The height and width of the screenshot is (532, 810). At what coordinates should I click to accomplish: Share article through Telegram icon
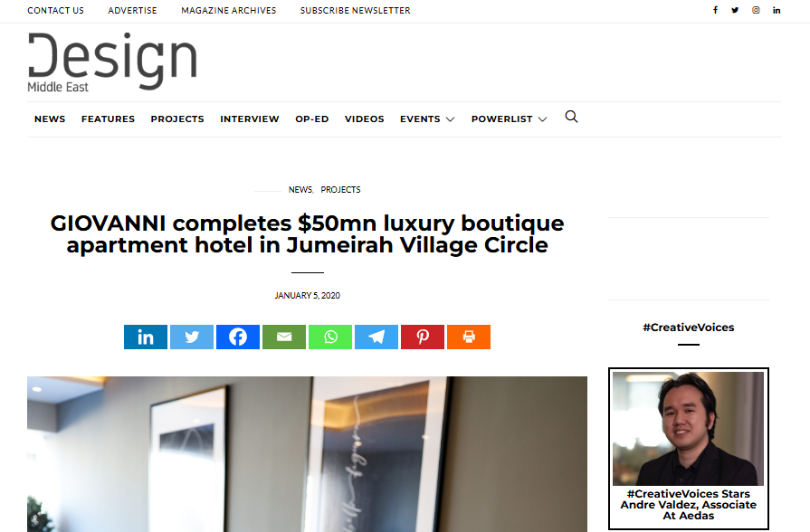376,337
